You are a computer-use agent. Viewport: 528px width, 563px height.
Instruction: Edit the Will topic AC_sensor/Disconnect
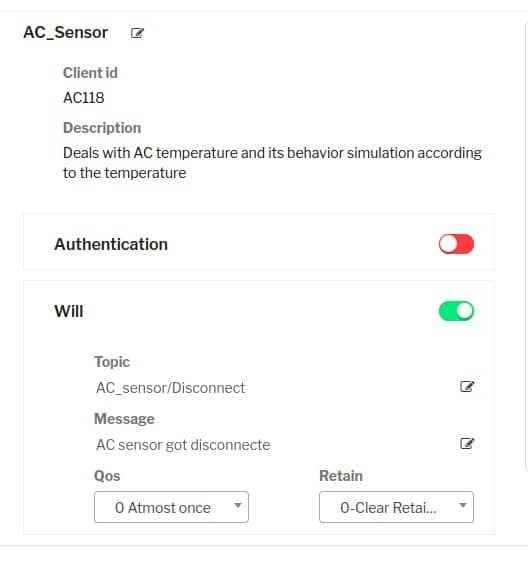[x=467, y=386]
